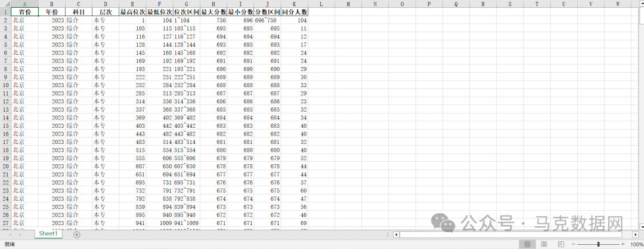Click header cell 层次
This screenshot has height=249, width=644.
[106, 12]
